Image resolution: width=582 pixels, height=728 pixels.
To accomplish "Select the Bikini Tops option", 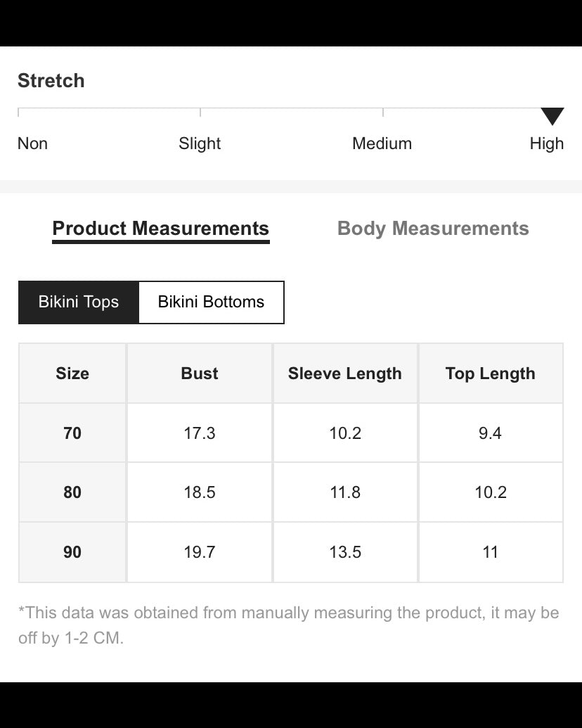I will [x=79, y=302].
